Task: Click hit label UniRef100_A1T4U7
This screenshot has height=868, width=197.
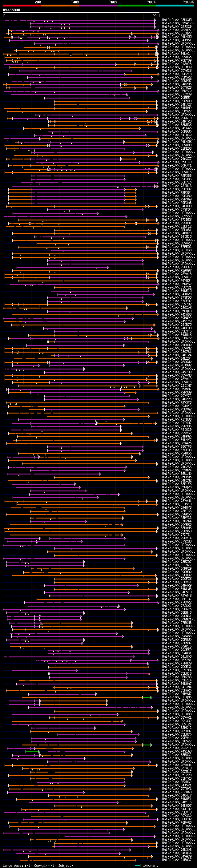Action: coord(177,423)
